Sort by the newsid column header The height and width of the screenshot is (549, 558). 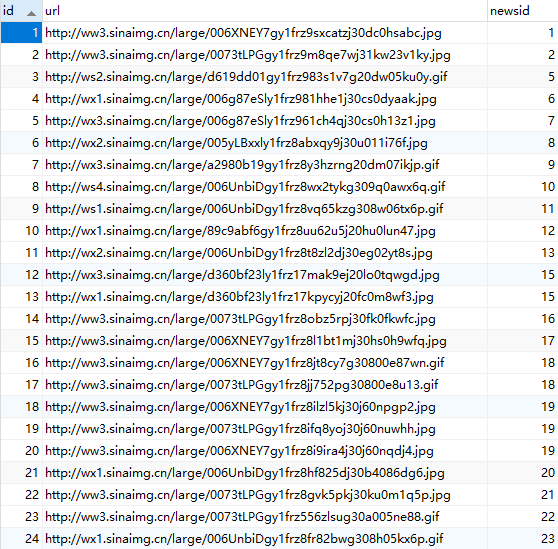[x=522, y=11]
